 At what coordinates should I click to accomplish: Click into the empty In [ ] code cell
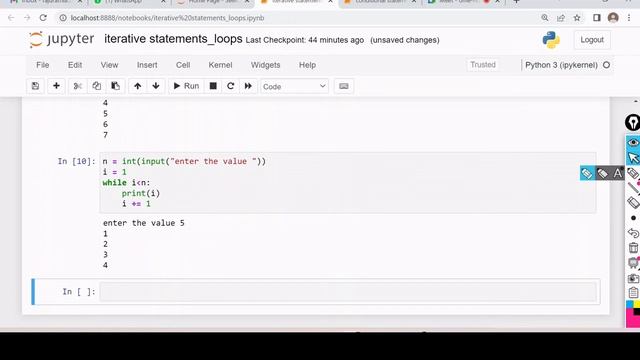(x=349, y=292)
